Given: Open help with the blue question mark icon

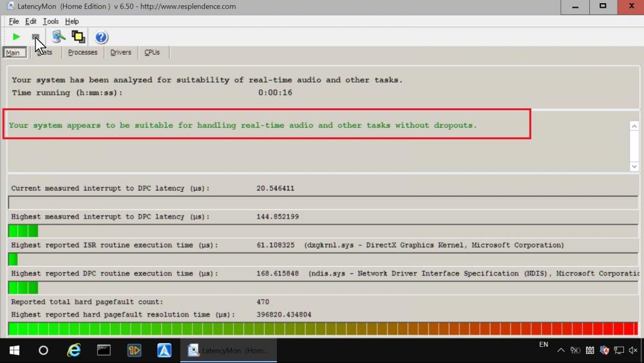Looking at the screenshot, I should 101,37.
